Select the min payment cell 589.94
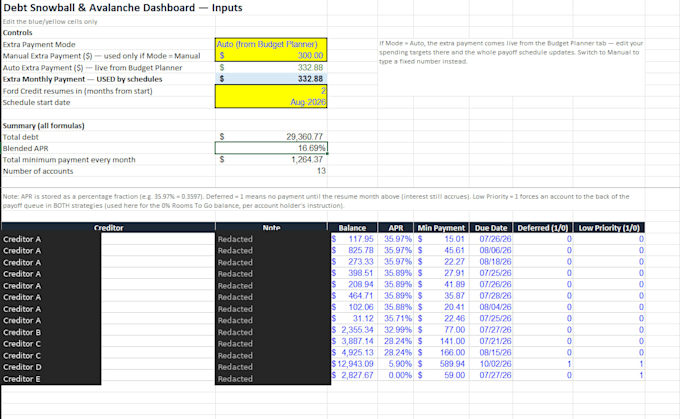Screen dimensions: 680x419 (x=441, y=363)
